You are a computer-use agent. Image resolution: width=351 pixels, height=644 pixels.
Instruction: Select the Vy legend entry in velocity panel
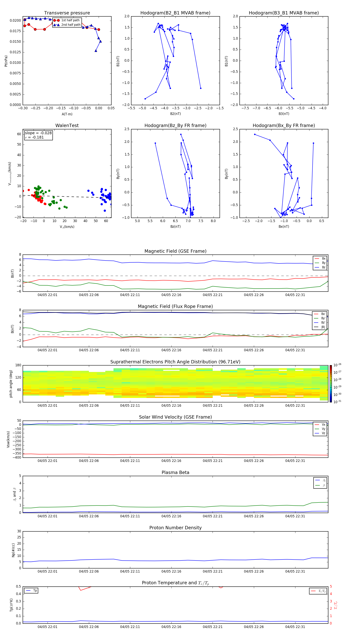320,429
